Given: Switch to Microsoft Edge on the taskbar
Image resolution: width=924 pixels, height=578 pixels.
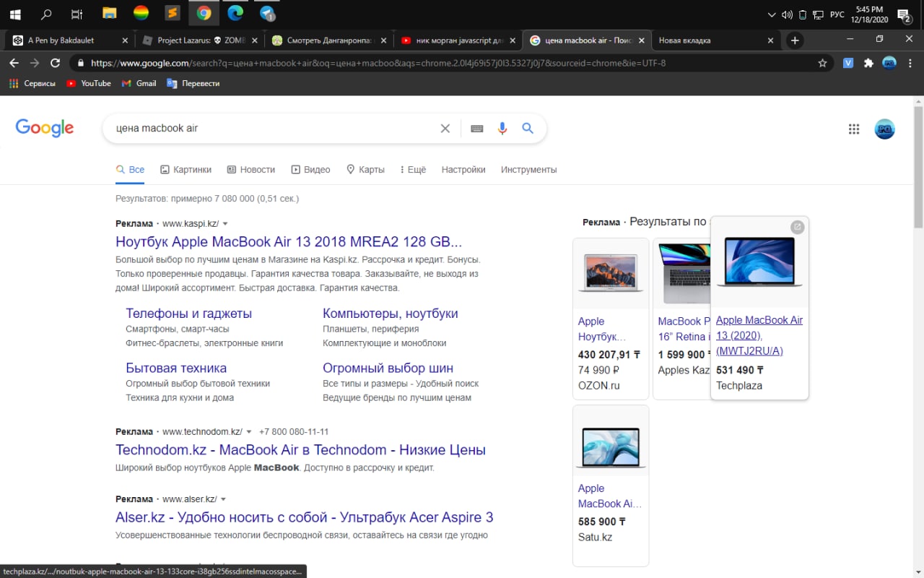Looking at the screenshot, I should (x=235, y=13).
